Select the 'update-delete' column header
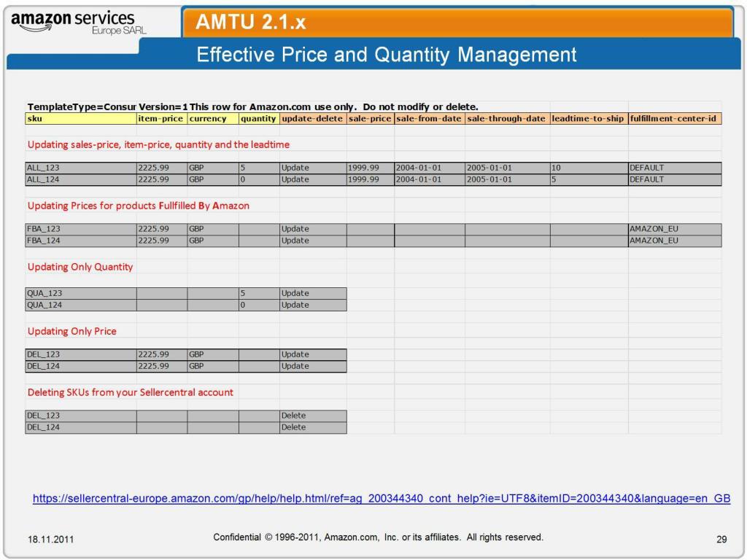The width and height of the screenshot is (747, 560). [x=313, y=119]
